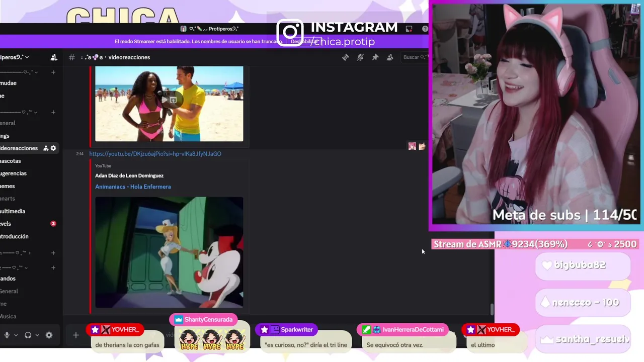
Task: Click levels channel unread badge 3
Action: pos(53,224)
